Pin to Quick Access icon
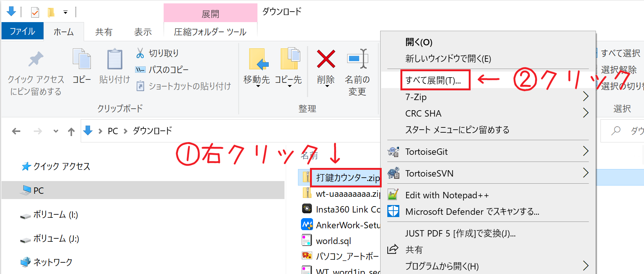 [x=36, y=59]
